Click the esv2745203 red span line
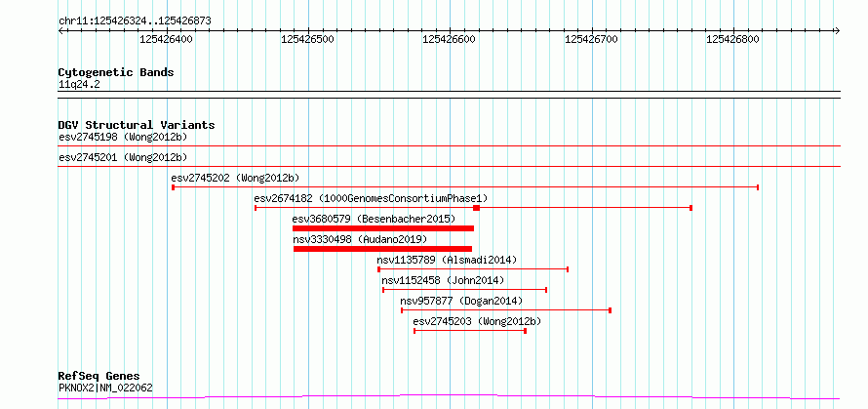 [470, 331]
